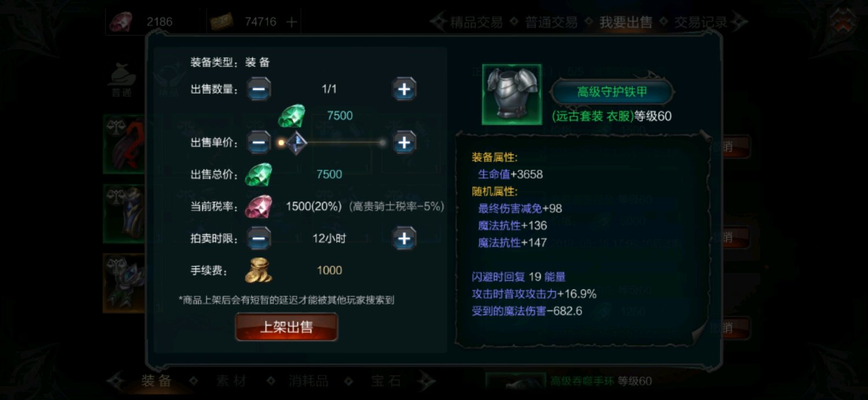
Task: Add currency using plus beside 74716
Action: (x=292, y=22)
